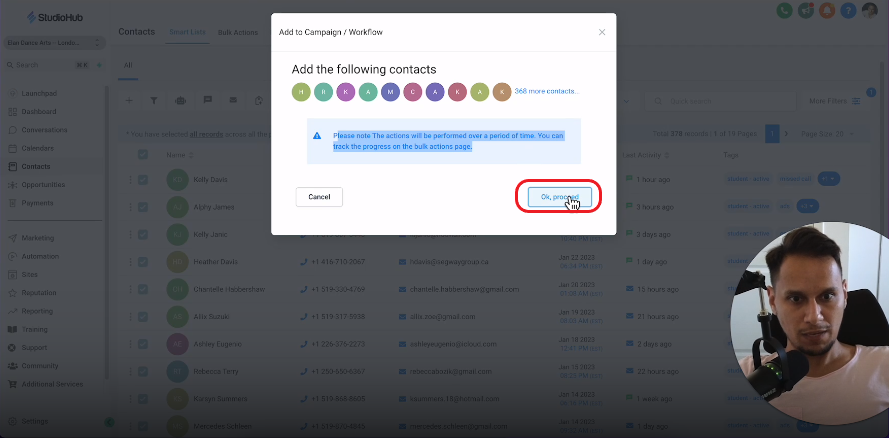Uncheck the Alix Suzuki row checkbox
This screenshot has height=438, width=889.
pyautogui.click(x=143, y=317)
